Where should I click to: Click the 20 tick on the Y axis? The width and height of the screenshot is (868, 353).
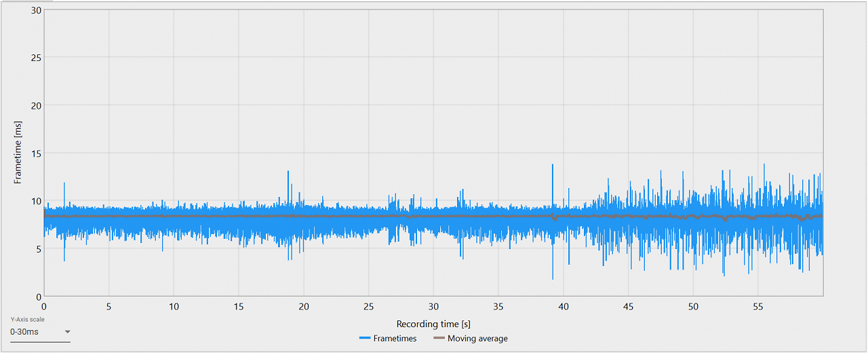pyautogui.click(x=37, y=105)
